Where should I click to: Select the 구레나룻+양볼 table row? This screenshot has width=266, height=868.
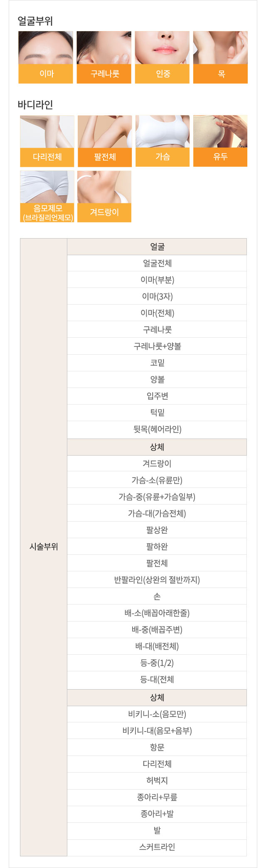(x=157, y=346)
